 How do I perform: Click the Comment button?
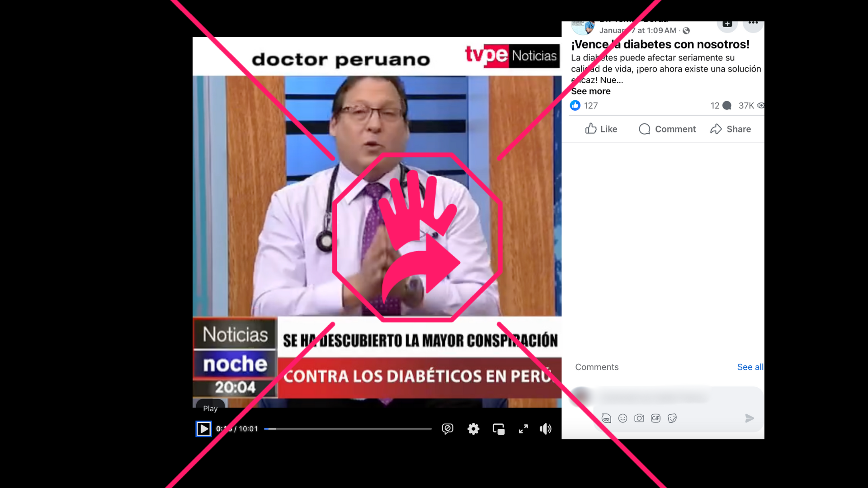[x=667, y=129]
